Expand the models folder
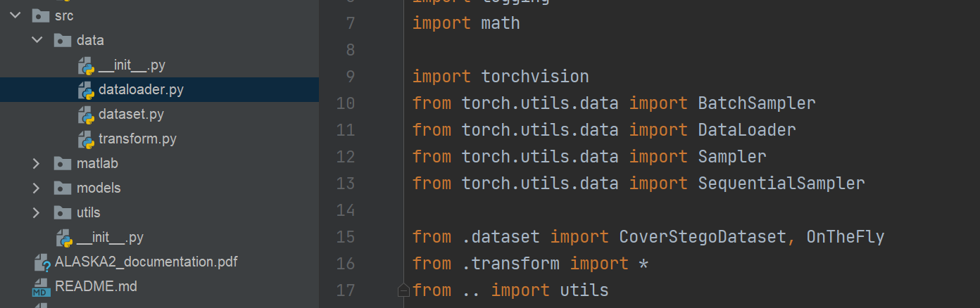The height and width of the screenshot is (308, 980). [37, 188]
